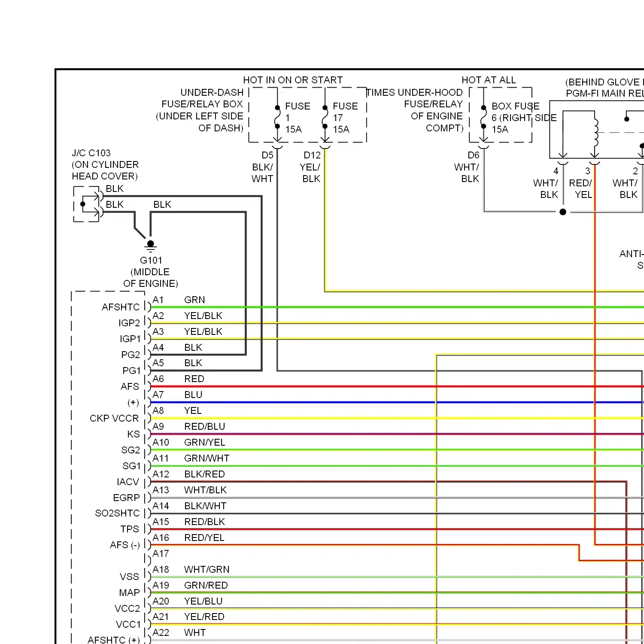Select the 'HOT AT ALL' label

[x=489, y=80]
